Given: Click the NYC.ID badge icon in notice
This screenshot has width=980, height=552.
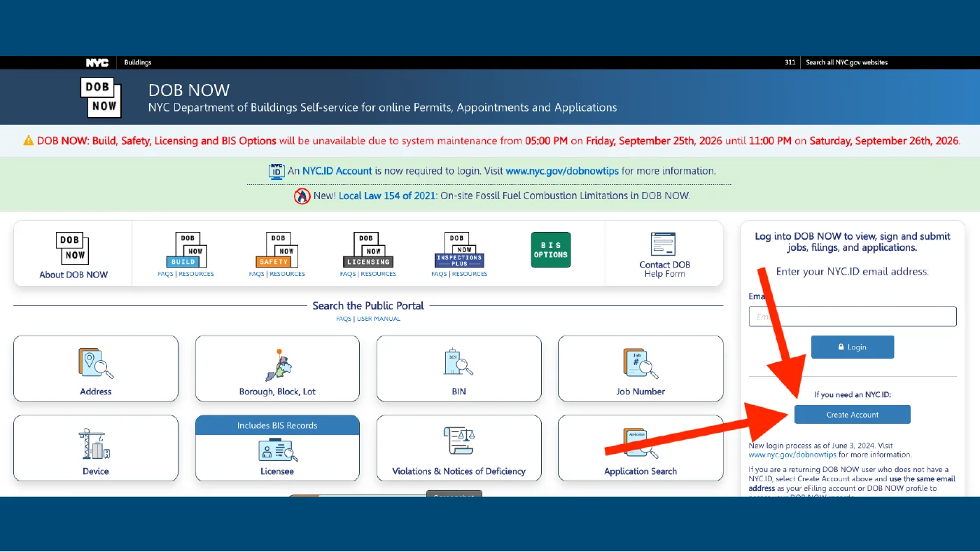Looking at the screenshot, I should [276, 172].
